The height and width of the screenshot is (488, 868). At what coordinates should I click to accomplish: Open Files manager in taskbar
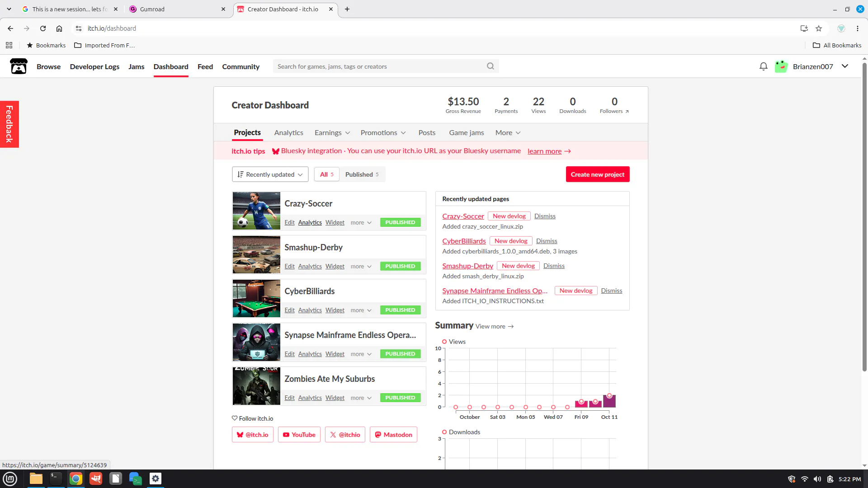[36, 479]
